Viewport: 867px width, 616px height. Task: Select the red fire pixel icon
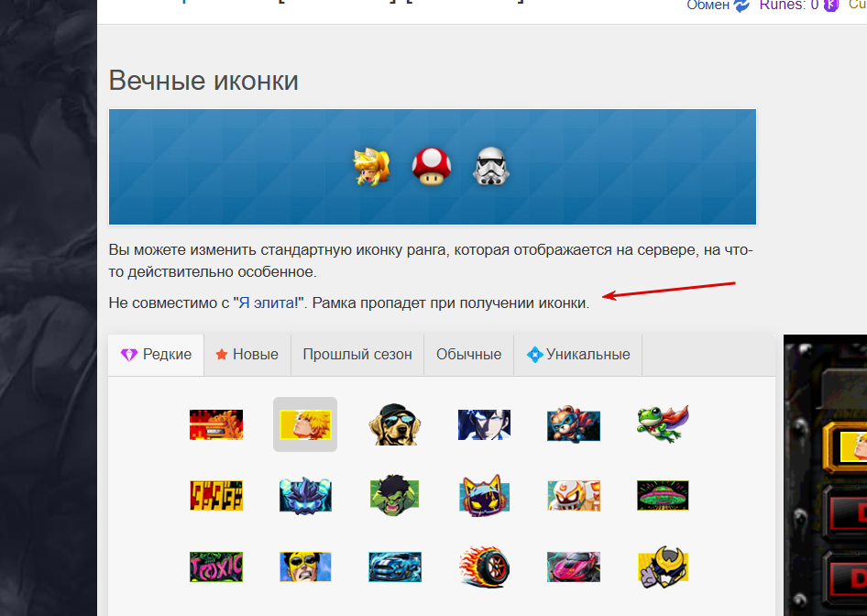[x=216, y=424]
